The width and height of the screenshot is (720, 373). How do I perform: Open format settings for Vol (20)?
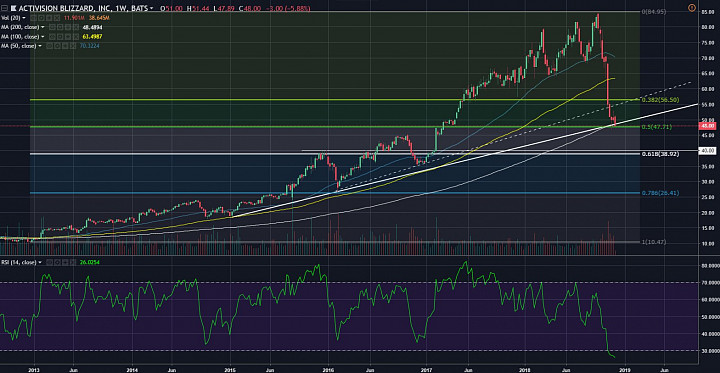(x=41, y=17)
